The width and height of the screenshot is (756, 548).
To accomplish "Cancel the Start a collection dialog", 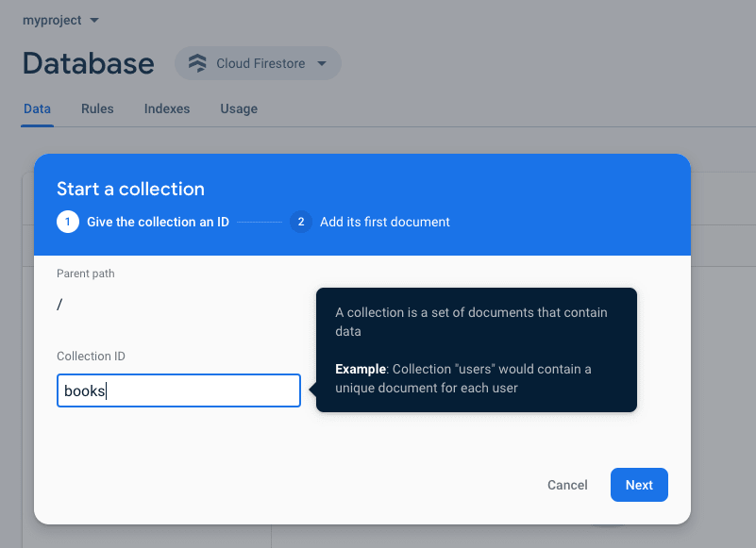I will tap(567, 485).
